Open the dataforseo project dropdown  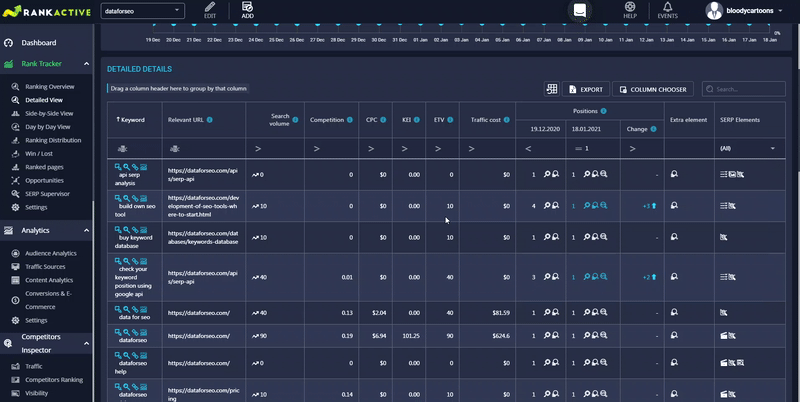coord(143,11)
